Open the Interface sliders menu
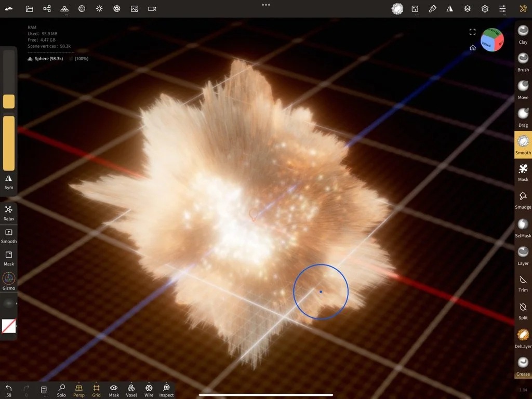The width and height of the screenshot is (532, 399). [x=502, y=9]
